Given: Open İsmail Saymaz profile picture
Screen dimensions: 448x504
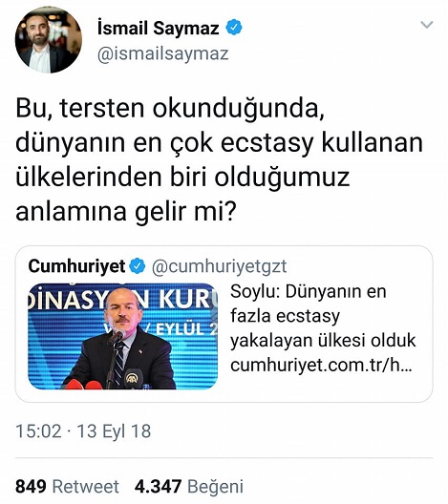Looking at the screenshot, I should point(49,40).
